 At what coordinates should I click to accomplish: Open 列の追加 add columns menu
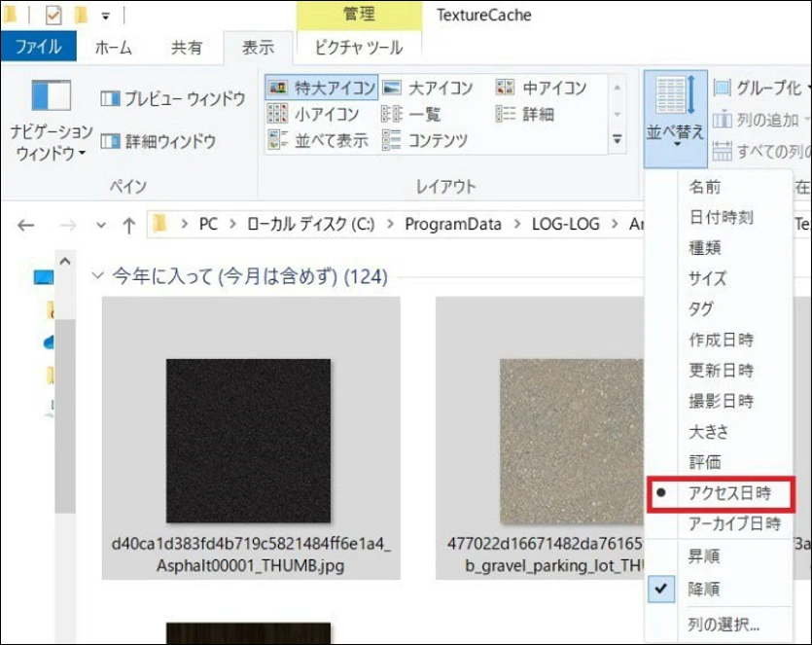coord(760,120)
